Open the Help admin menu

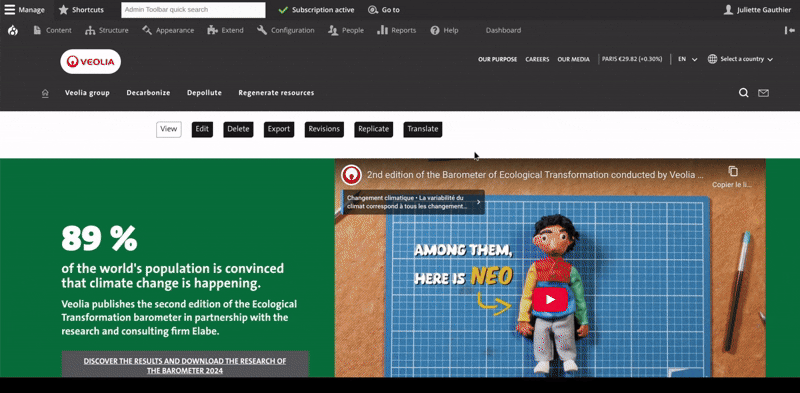click(444, 31)
